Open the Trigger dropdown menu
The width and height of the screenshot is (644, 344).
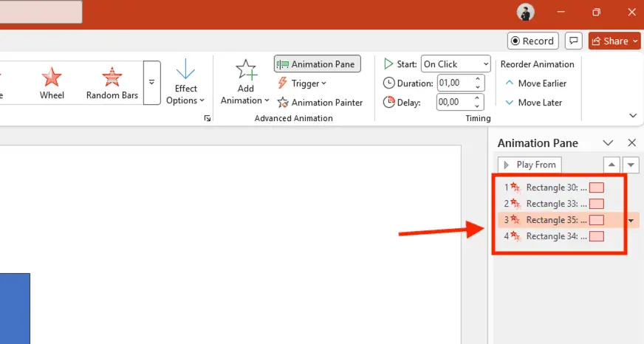(x=302, y=83)
